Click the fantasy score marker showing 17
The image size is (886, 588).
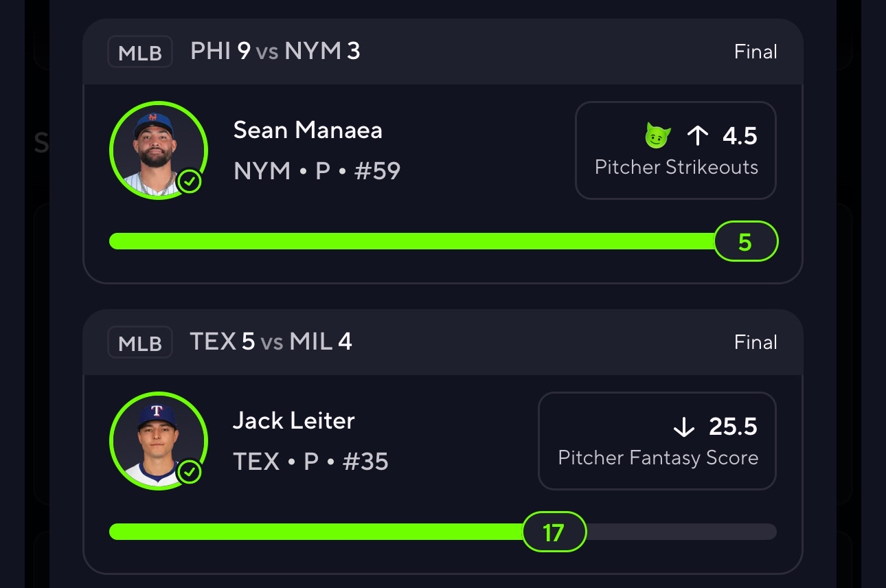554,532
